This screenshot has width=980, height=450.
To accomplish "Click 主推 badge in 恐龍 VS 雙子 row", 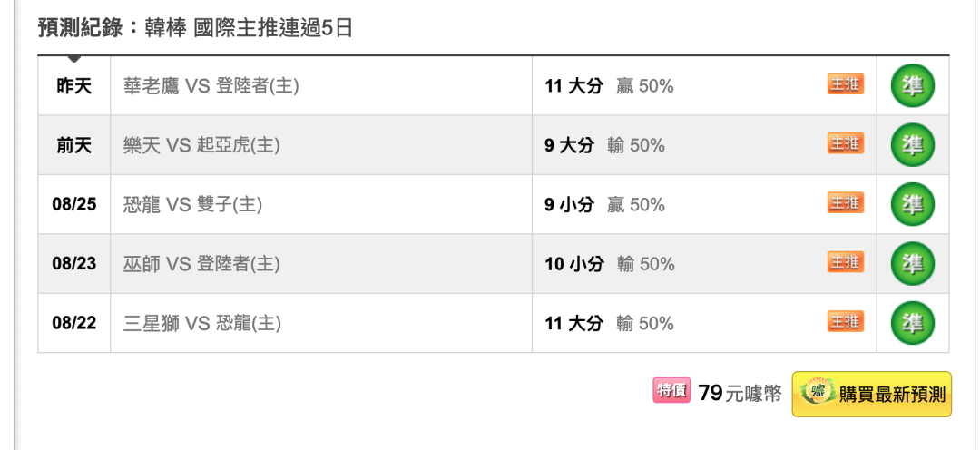I will point(846,202).
